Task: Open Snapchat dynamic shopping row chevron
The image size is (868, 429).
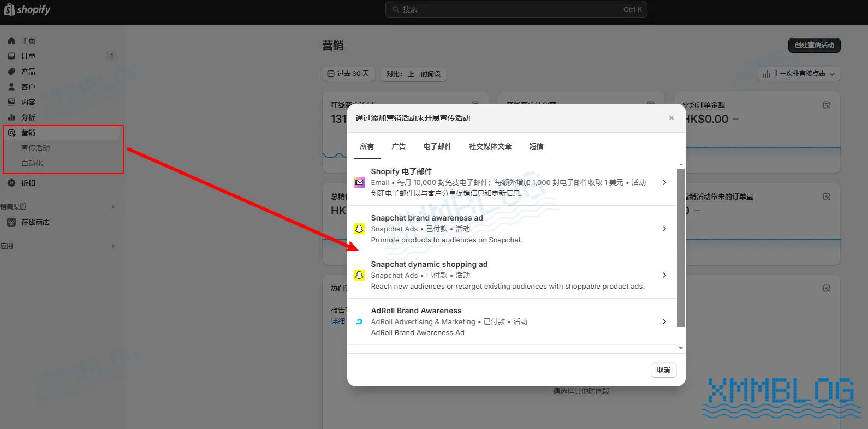Action: 664,275
